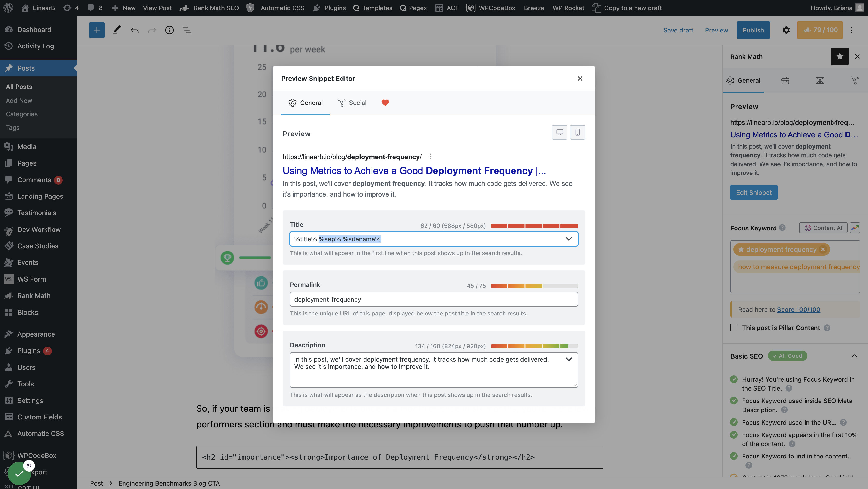This screenshot has height=489, width=868.
Task: Close the Preview Snippet Editor dialog
Action: [580, 78]
